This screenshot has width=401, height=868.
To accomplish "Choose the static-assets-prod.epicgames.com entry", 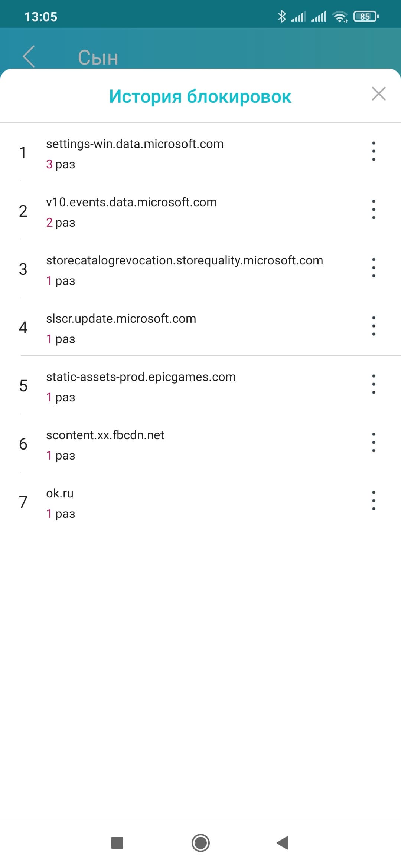I will coord(141,377).
